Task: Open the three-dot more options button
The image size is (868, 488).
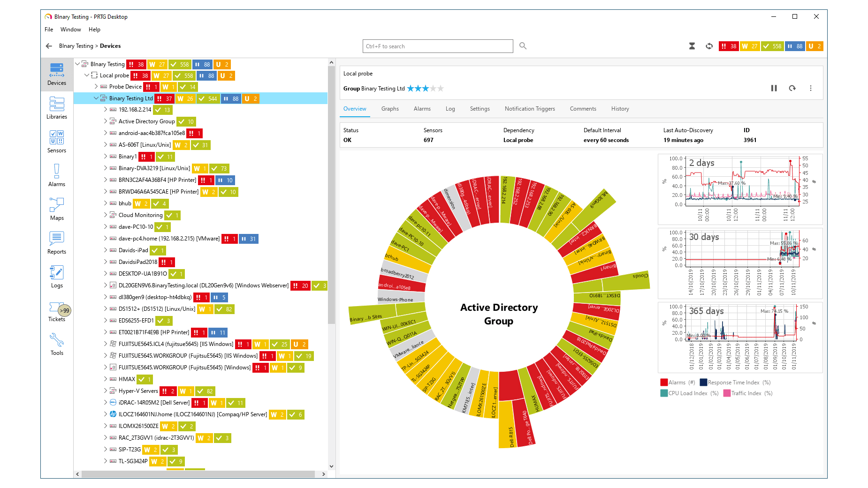Action: [x=810, y=88]
